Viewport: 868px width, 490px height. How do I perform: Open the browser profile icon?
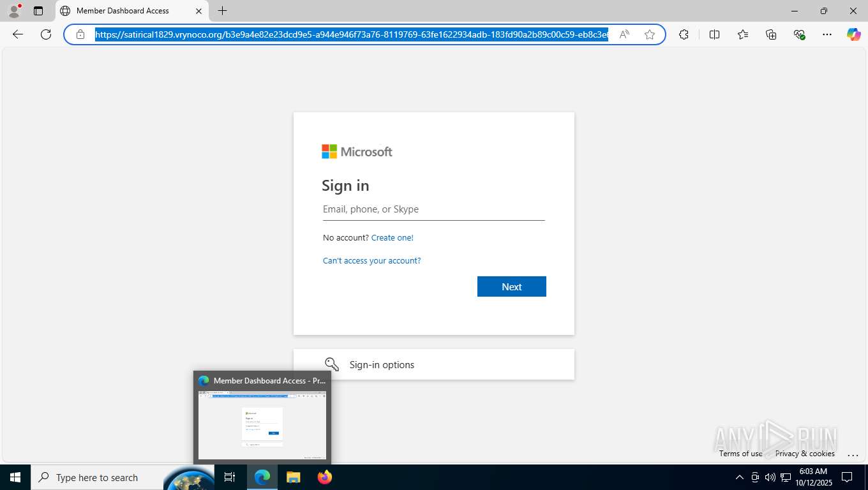[14, 11]
